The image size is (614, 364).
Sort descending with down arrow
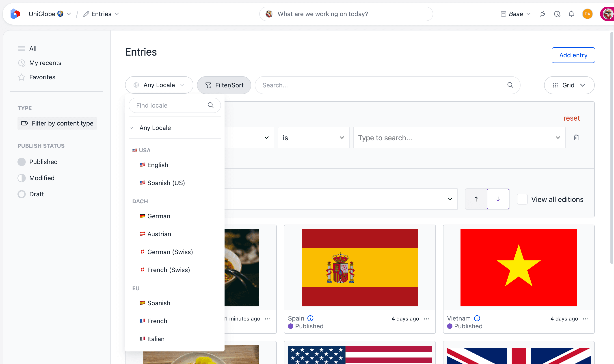click(498, 199)
